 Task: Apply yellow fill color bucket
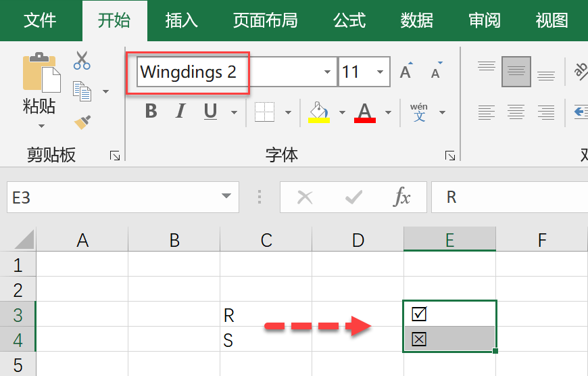pos(319,112)
